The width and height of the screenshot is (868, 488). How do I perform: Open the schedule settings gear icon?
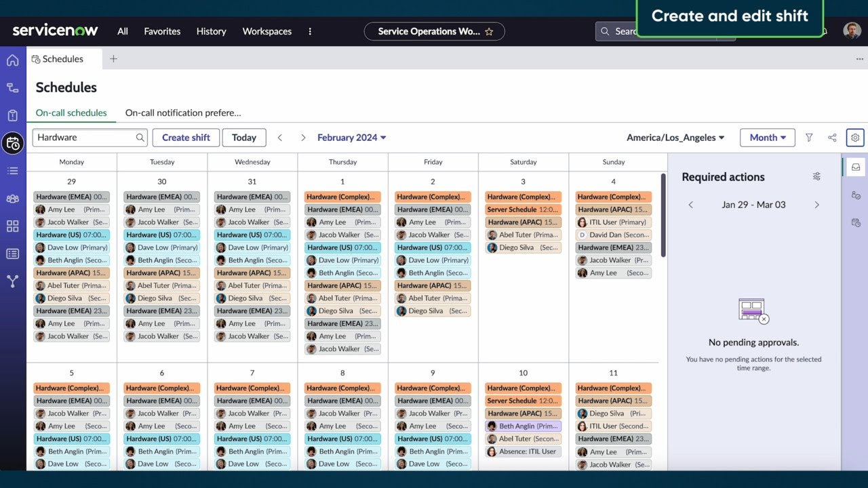[855, 138]
